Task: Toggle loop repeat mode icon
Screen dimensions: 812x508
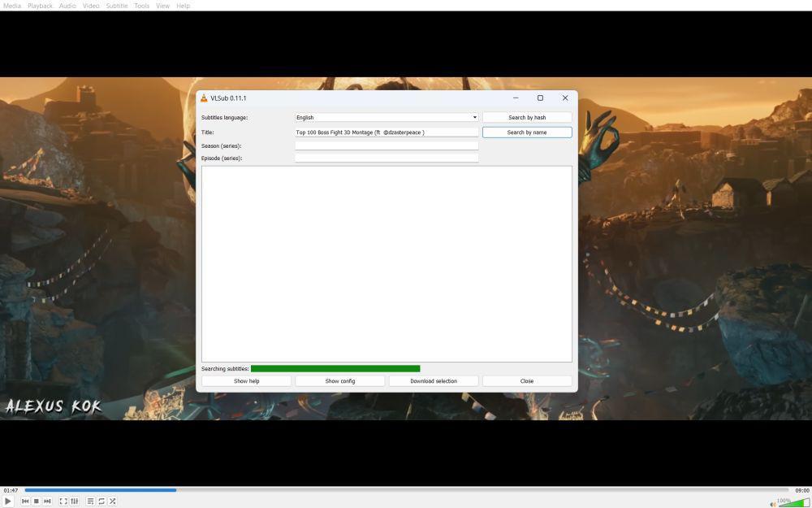Action: pyautogui.click(x=101, y=501)
